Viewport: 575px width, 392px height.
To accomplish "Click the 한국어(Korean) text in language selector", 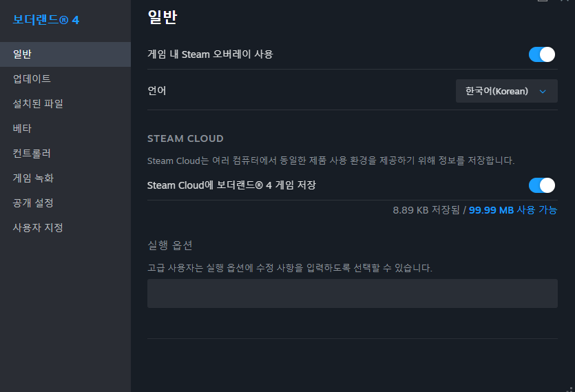I will tap(496, 91).
